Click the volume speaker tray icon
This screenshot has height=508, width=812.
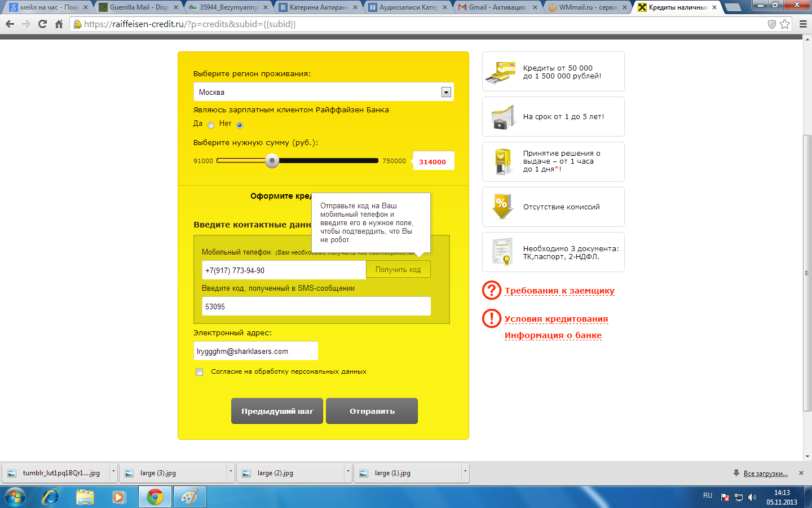(x=752, y=497)
